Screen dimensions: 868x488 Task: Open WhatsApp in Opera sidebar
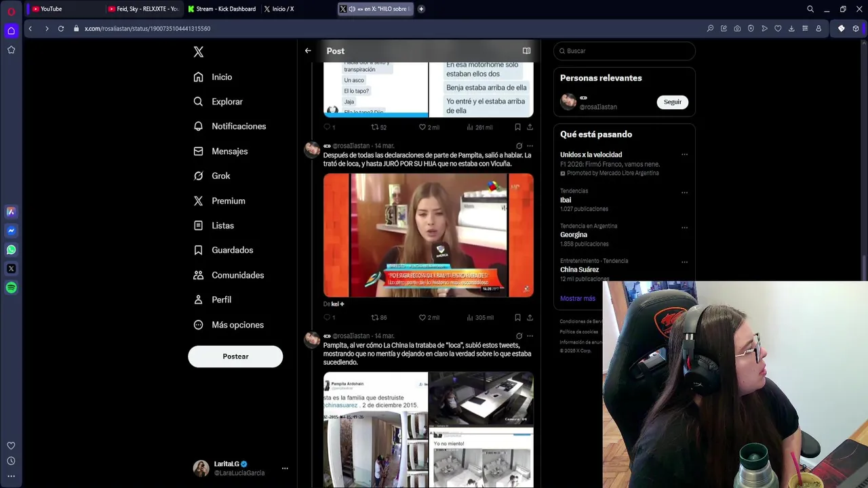[x=11, y=249]
